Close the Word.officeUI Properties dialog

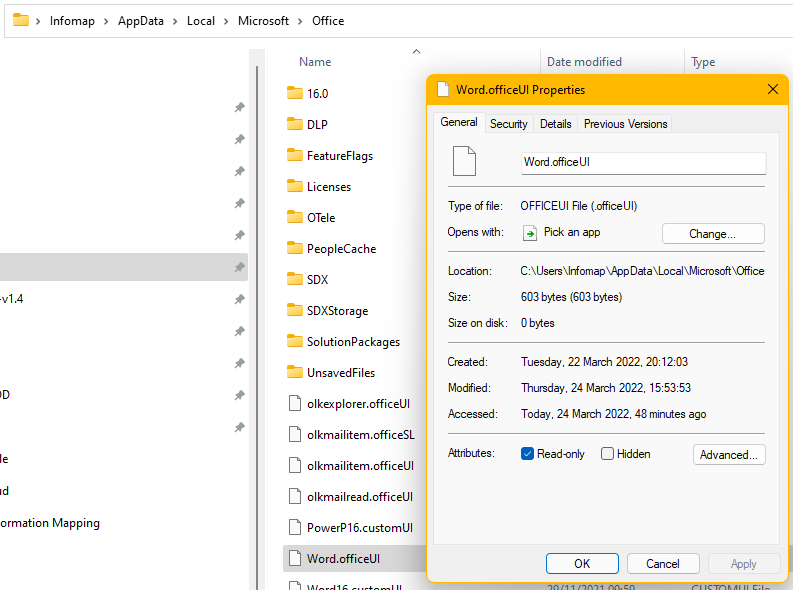point(772,89)
